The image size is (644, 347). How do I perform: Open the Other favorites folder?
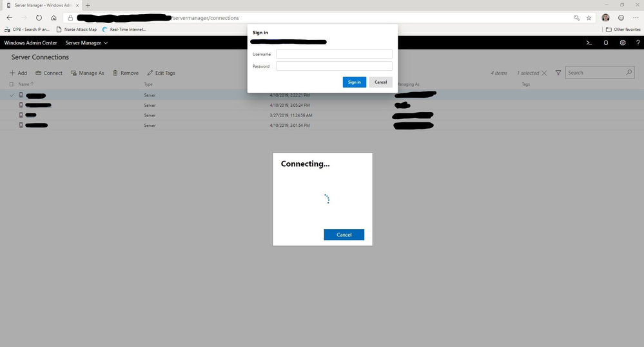[623, 30]
